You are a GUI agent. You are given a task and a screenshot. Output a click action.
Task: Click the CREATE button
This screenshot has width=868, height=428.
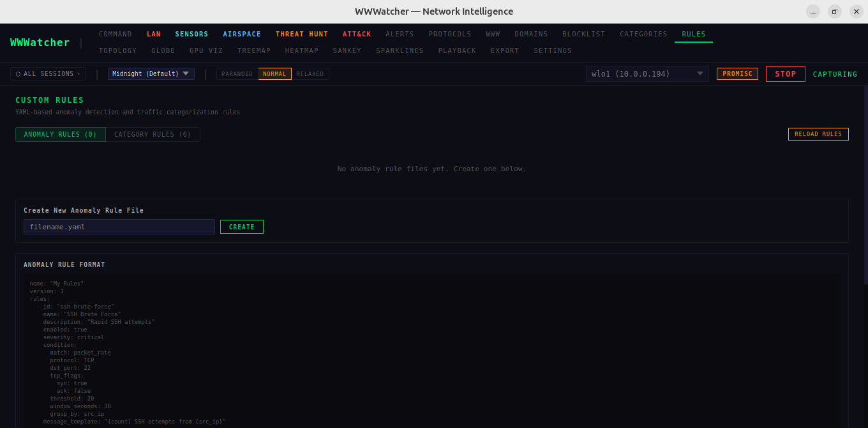(242, 227)
